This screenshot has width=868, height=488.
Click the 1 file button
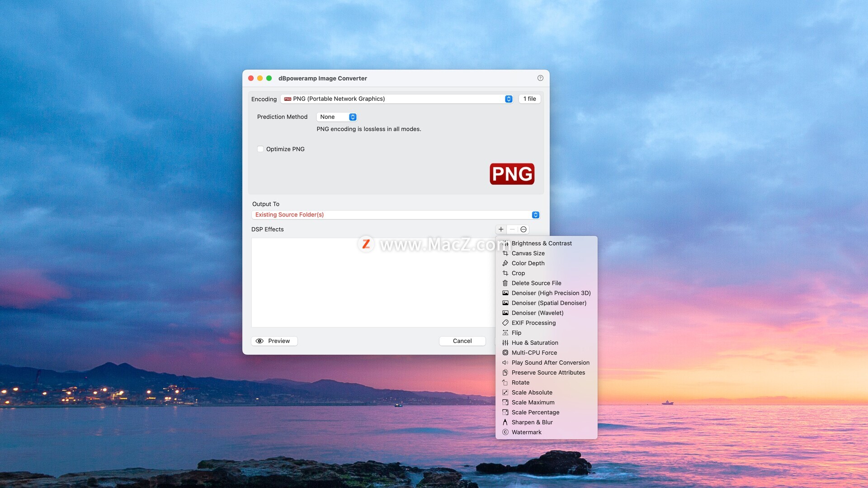pyautogui.click(x=529, y=99)
